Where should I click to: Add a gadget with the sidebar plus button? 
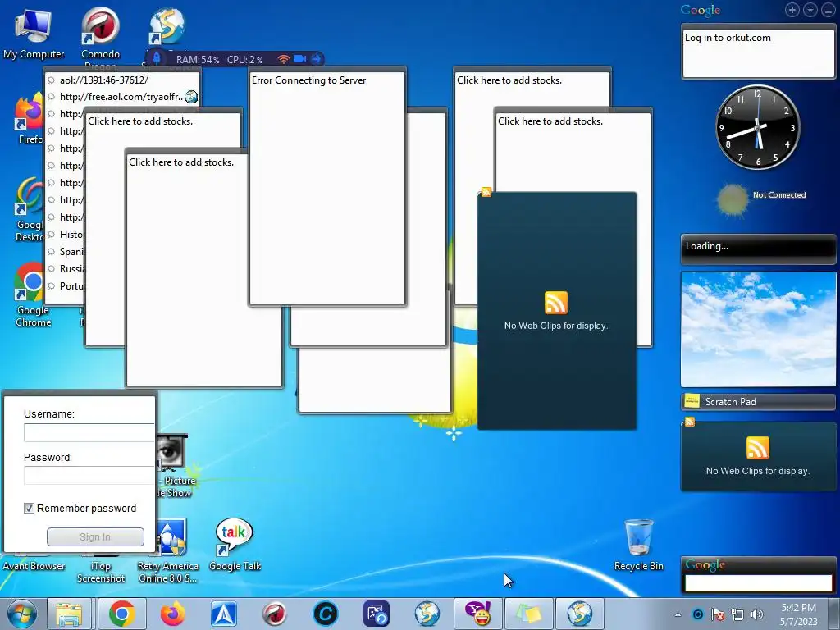click(792, 10)
